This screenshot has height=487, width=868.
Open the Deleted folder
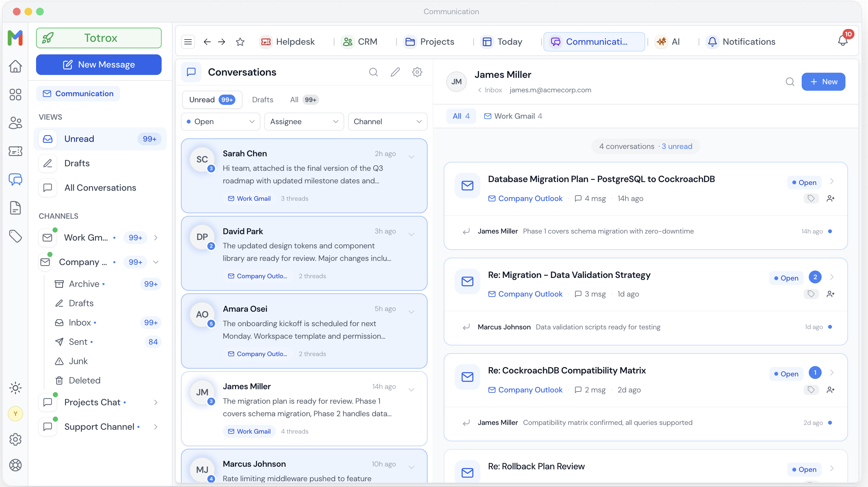[108, 380]
